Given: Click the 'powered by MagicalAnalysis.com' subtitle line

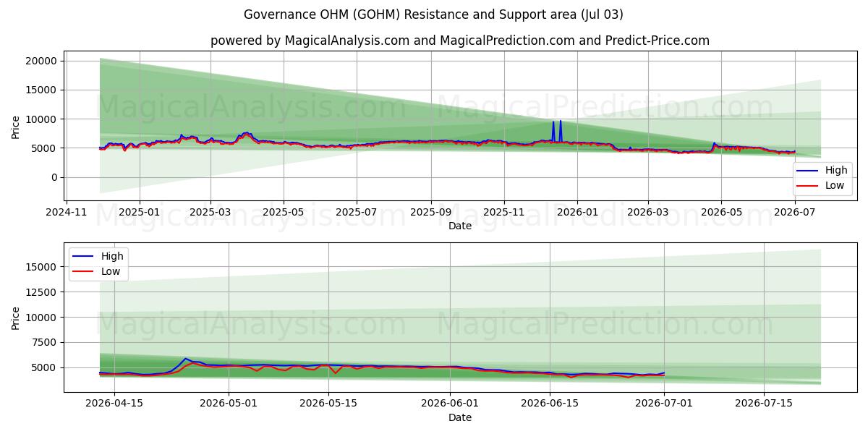Looking at the screenshot, I should click(x=460, y=41).
